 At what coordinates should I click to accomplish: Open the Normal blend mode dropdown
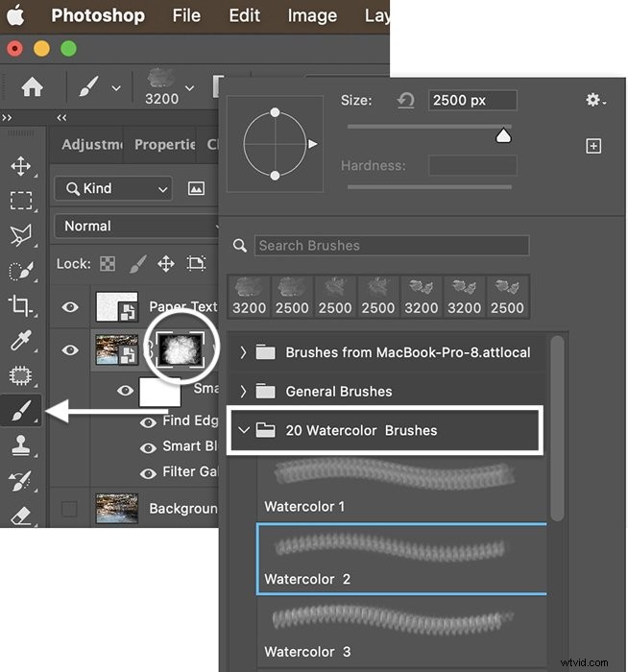(139, 227)
